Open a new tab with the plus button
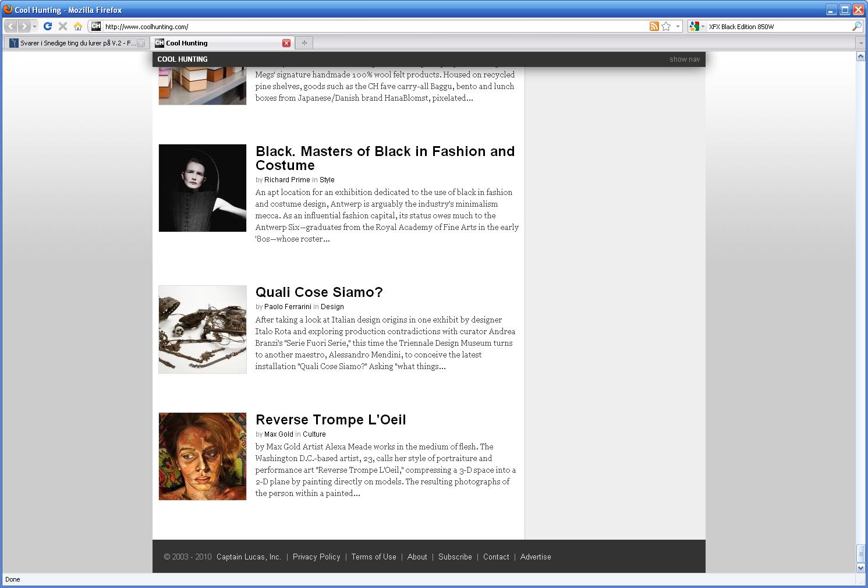The image size is (868, 588). [304, 42]
